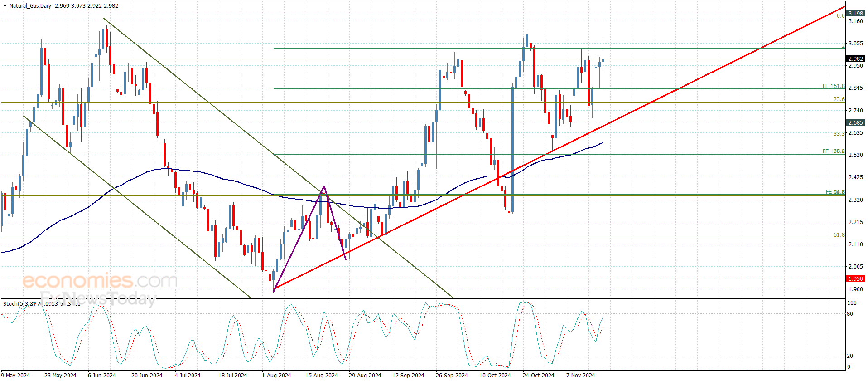Select the FE 161.8 Fibonacci label
This screenshot has height=381, width=868.
833,86
